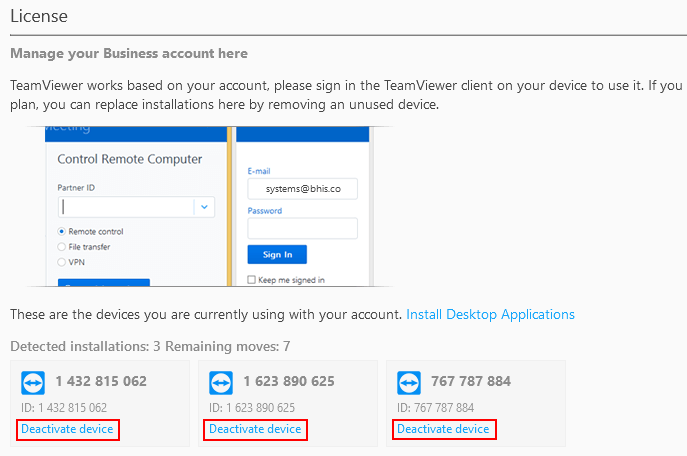
Task: Click TeamViewer icon for device 1 432 815 062
Action: (x=33, y=383)
